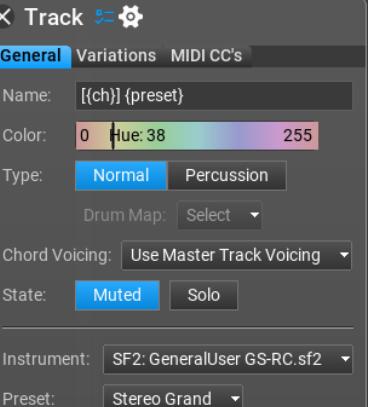This screenshot has height=407, width=379.
Task: Set track type to Percussion
Action: (227, 176)
